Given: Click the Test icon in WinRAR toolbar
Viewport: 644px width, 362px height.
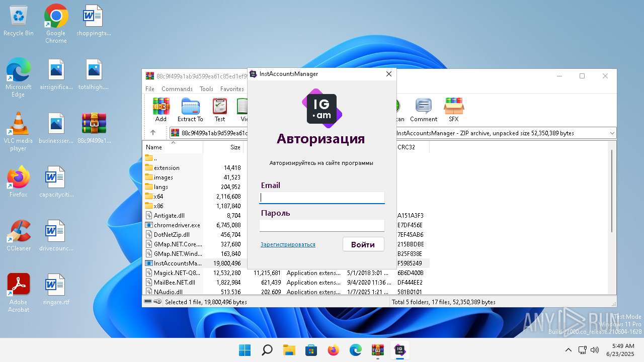Looking at the screenshot, I should point(220,110).
